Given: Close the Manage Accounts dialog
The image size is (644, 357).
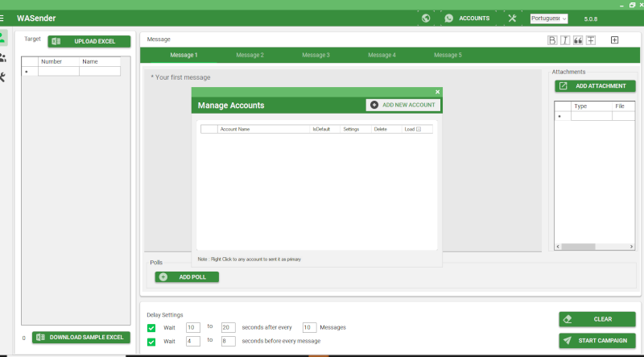Looking at the screenshot, I should point(437,92).
